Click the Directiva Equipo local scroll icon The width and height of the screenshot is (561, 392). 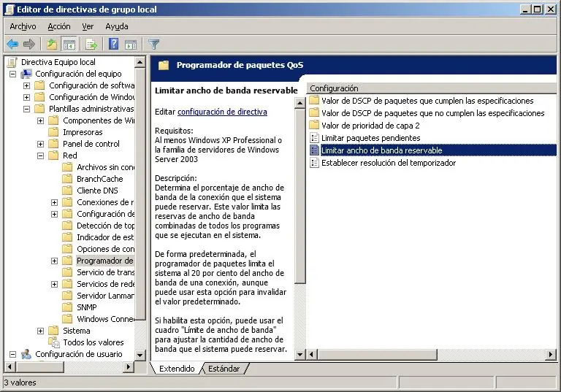12,62
